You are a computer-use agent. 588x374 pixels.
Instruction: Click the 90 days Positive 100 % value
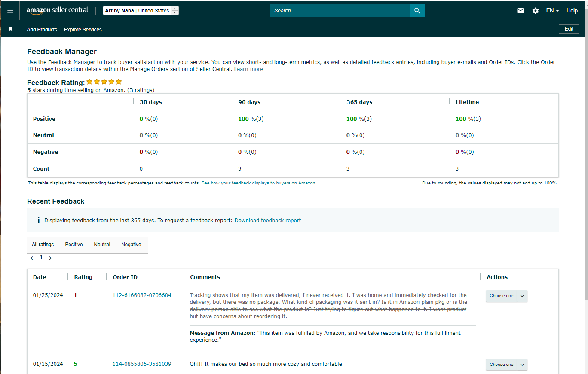[251, 119]
